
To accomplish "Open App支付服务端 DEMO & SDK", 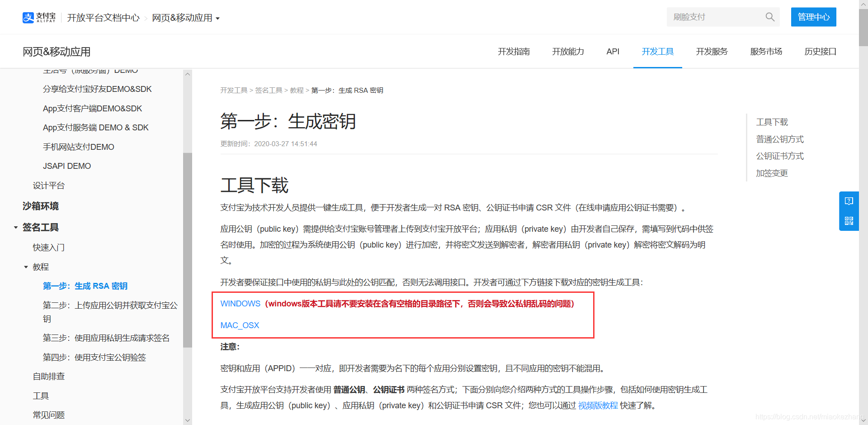I will [x=95, y=128].
